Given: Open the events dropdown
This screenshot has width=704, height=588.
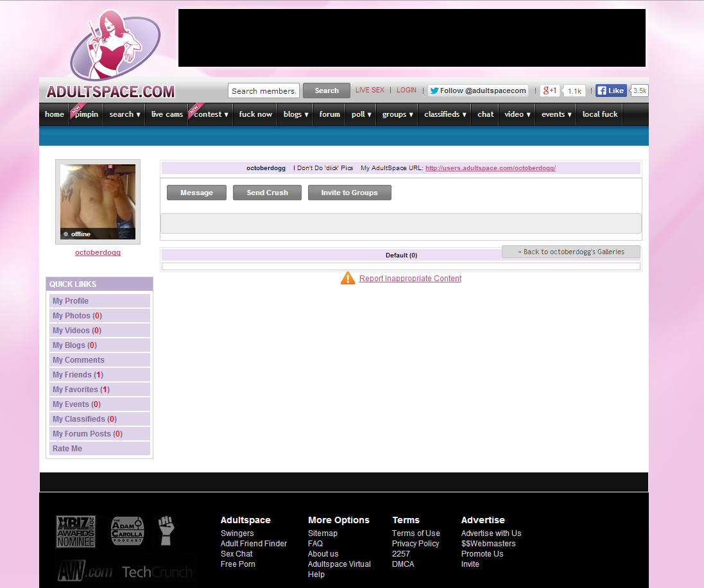Looking at the screenshot, I should tap(556, 114).
